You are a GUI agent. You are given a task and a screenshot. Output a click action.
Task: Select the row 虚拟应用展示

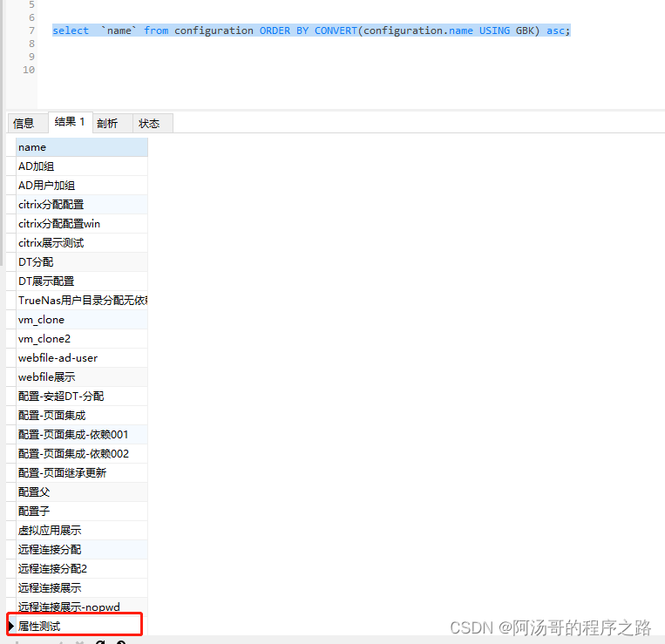tap(82, 531)
